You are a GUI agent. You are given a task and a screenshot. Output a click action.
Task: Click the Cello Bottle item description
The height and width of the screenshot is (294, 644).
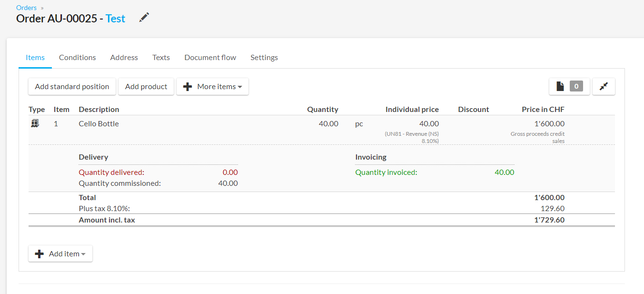tap(99, 123)
